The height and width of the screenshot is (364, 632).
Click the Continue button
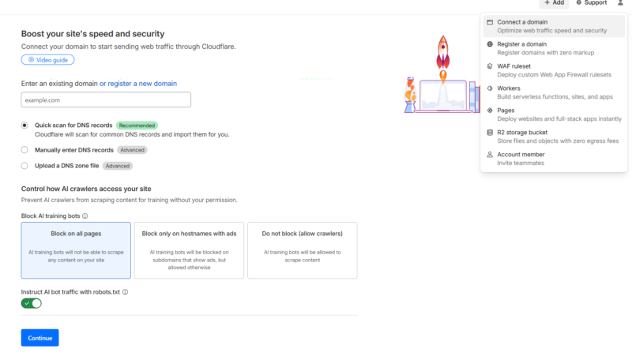click(x=40, y=338)
